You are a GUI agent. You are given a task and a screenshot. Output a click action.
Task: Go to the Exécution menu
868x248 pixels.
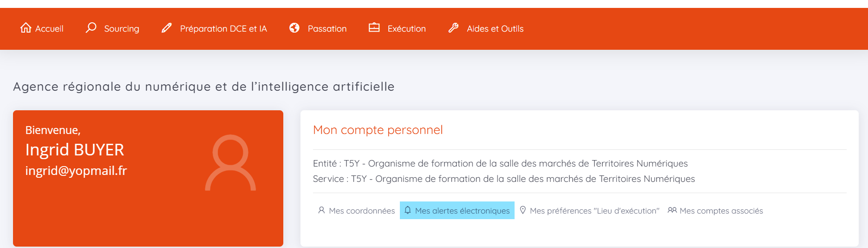tap(406, 29)
